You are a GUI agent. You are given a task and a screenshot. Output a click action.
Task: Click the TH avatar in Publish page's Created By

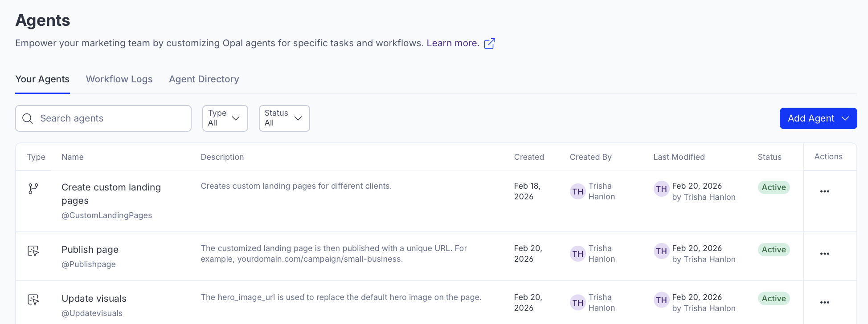(x=577, y=254)
